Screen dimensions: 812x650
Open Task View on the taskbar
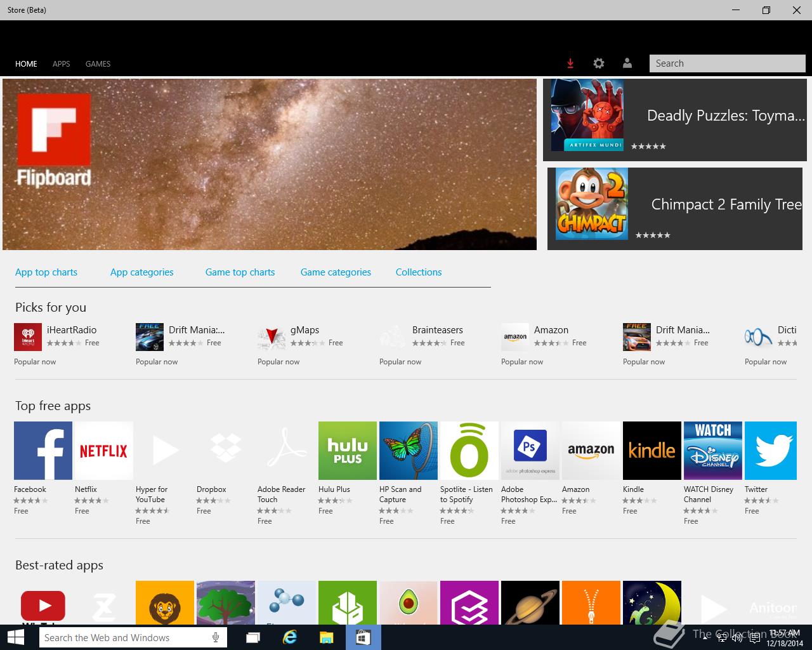(253, 637)
